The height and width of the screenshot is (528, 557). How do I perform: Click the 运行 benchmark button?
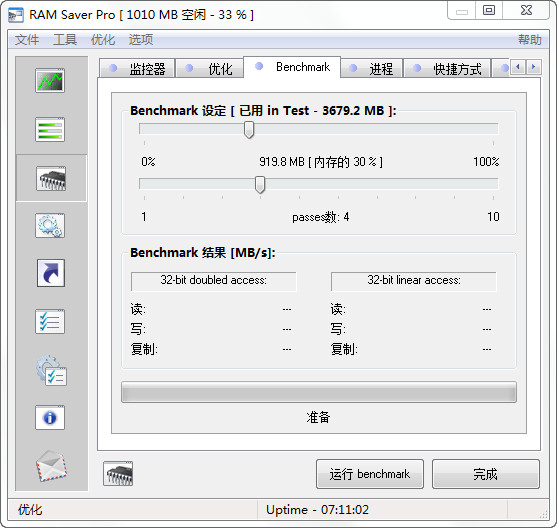pyautogui.click(x=370, y=474)
